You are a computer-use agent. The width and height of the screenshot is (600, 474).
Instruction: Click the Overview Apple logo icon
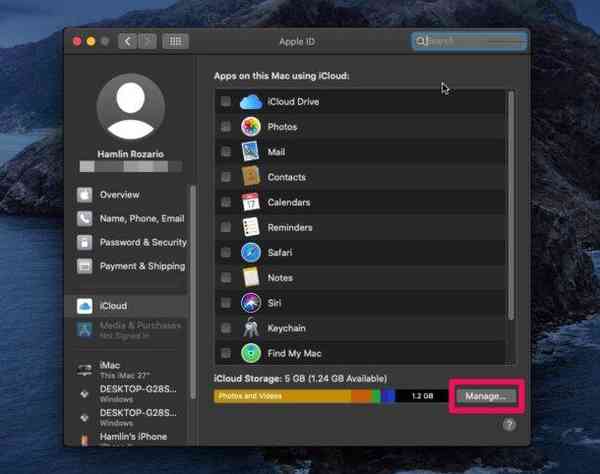[85, 195]
